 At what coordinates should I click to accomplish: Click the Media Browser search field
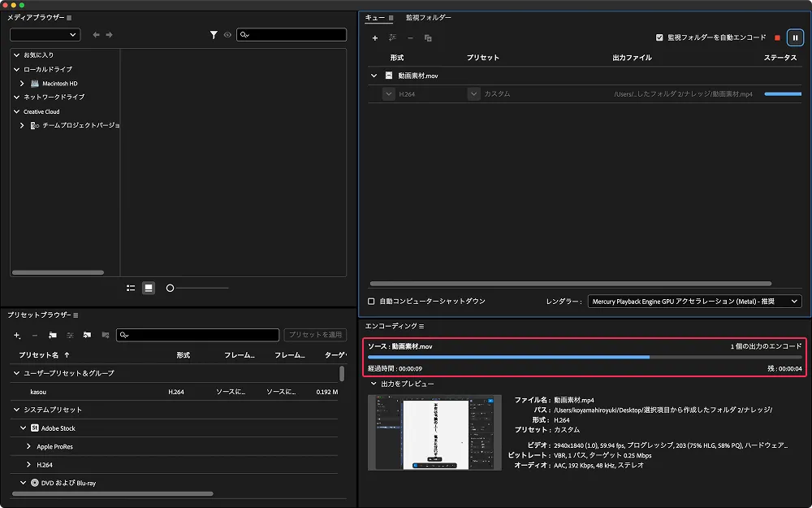(292, 35)
